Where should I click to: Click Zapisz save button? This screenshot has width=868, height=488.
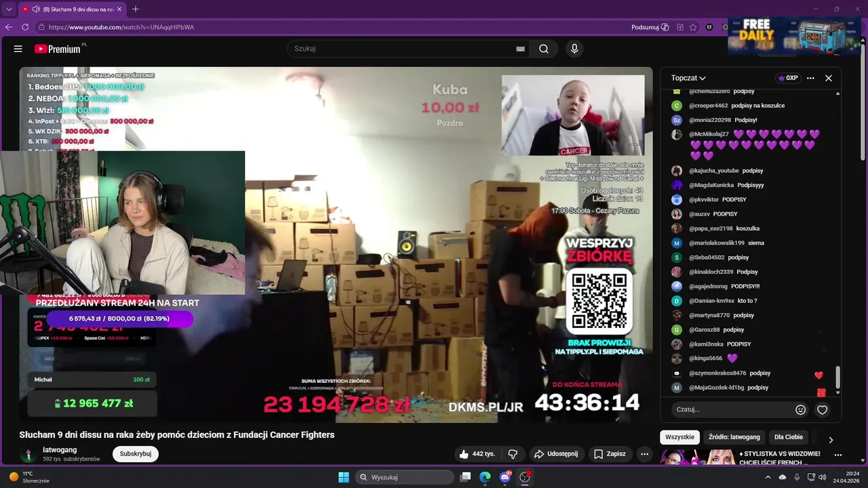click(x=610, y=453)
